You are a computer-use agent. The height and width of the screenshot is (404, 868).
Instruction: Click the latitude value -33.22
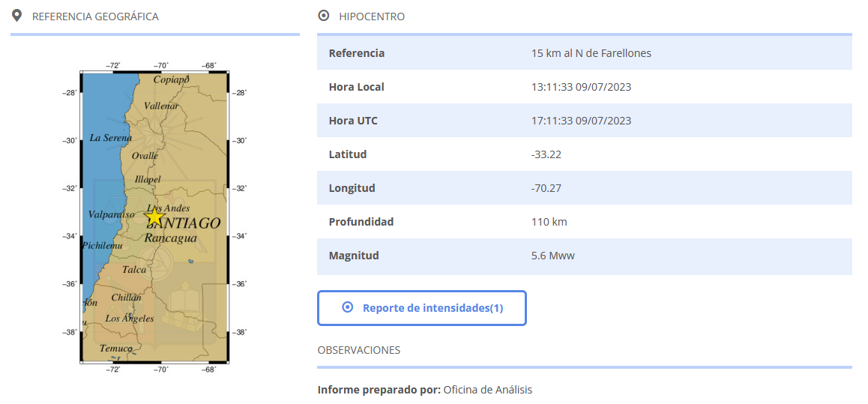(546, 154)
